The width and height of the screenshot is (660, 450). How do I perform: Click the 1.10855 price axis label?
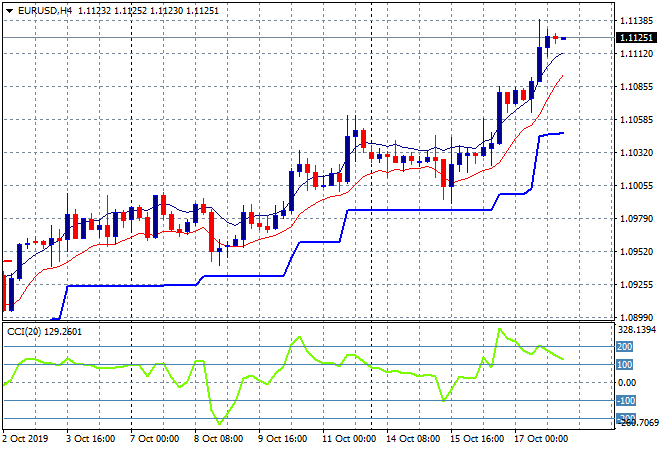pyautogui.click(x=636, y=87)
